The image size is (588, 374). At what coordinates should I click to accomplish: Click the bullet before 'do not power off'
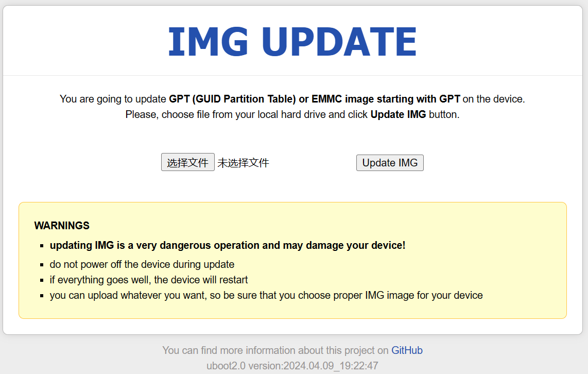(x=42, y=265)
